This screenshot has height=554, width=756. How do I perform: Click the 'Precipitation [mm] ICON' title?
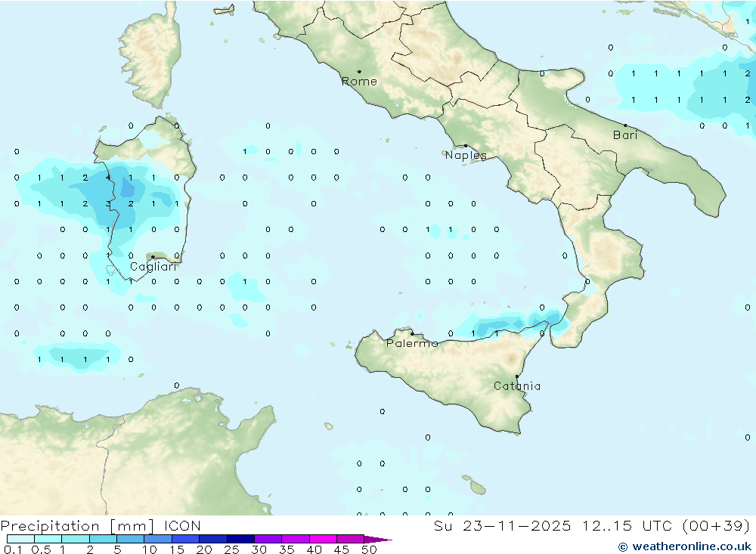[x=101, y=525]
